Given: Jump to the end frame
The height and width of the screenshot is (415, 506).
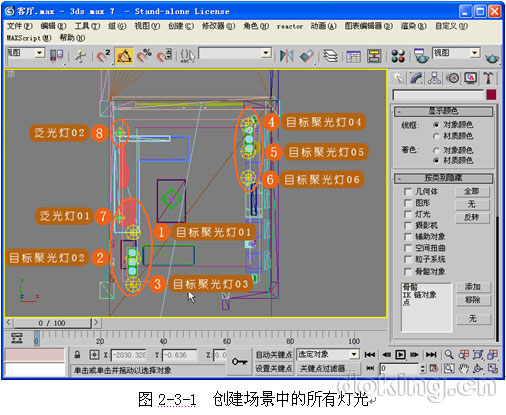Looking at the screenshot, I should 431,354.
